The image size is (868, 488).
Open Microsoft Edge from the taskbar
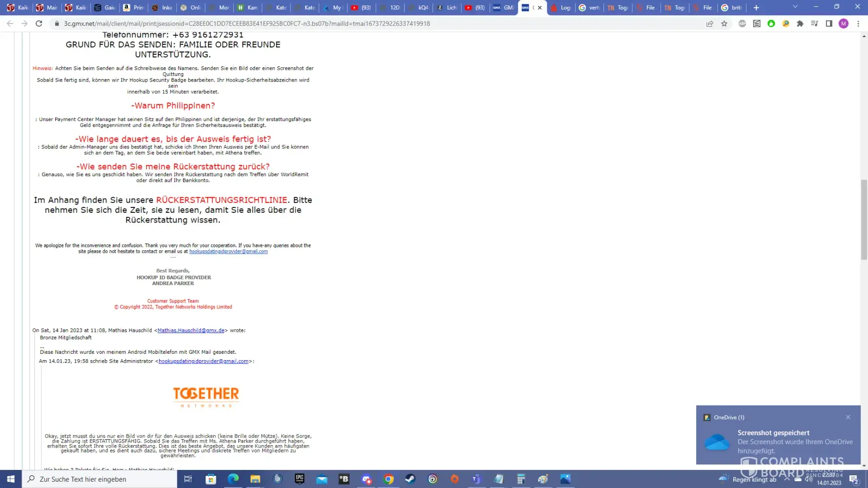[x=233, y=479]
